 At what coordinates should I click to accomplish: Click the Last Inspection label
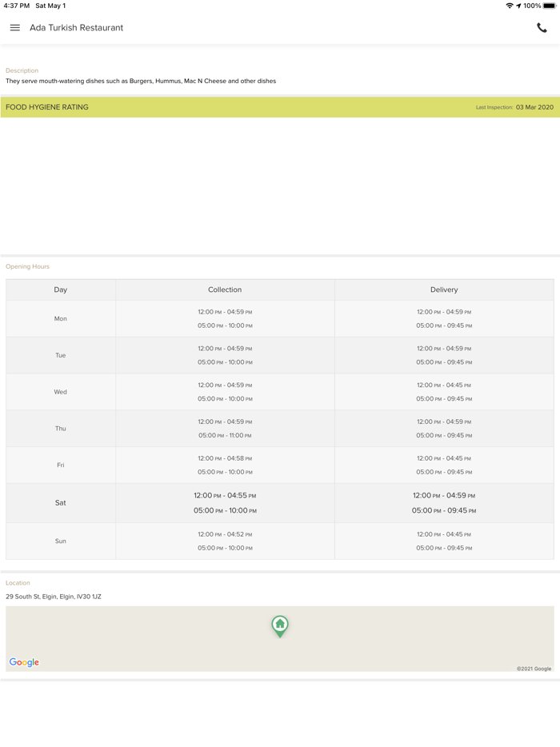click(494, 107)
